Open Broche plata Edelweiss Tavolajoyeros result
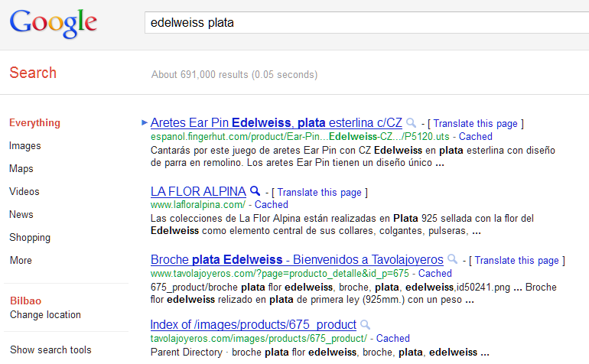 coord(297,259)
